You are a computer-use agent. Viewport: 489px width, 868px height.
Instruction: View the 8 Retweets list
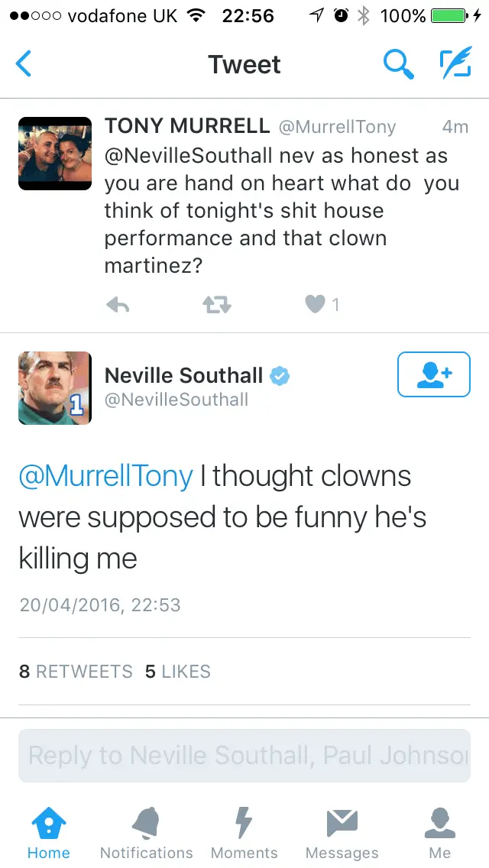pyautogui.click(x=76, y=672)
